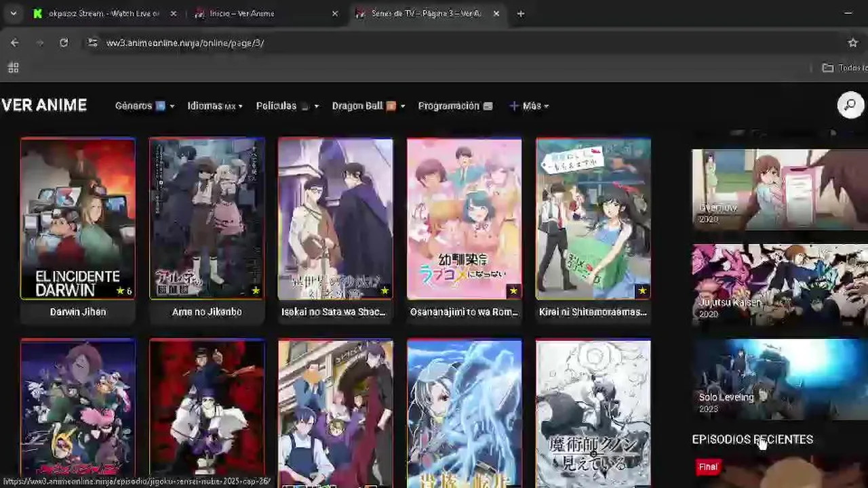Screen dimensions: 868x488
Task: Click the EPISODIOS RECIENTES heading
Action: click(752, 439)
